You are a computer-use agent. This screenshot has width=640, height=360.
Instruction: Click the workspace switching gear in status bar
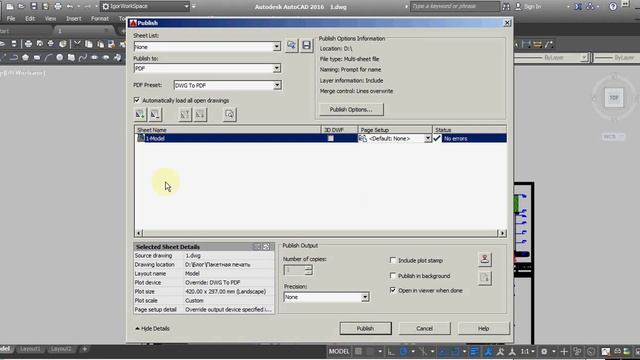tap(544, 351)
